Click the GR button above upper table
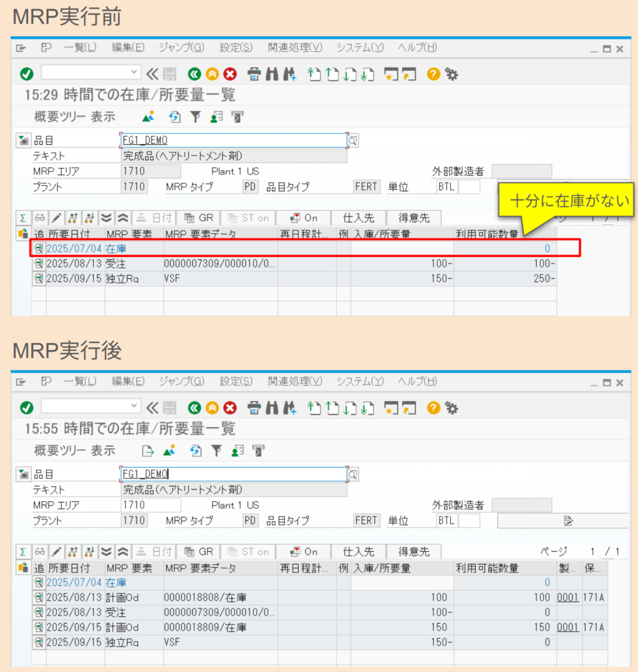Image resolution: width=638 pixels, height=672 pixels. click(x=198, y=218)
